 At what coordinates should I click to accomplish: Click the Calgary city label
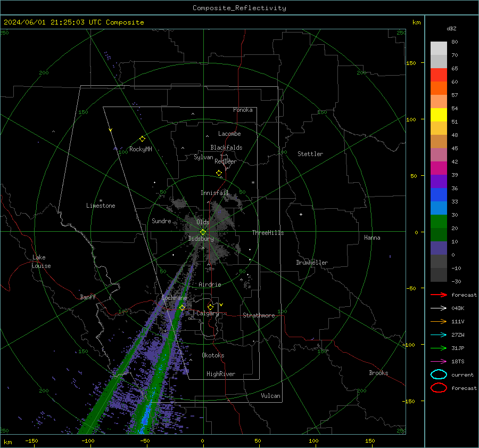[x=208, y=313]
